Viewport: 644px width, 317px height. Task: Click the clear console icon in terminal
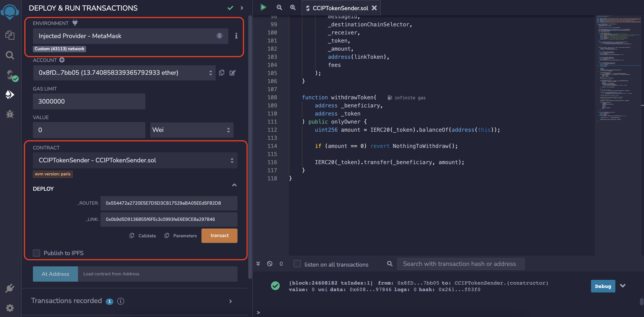[269, 264]
